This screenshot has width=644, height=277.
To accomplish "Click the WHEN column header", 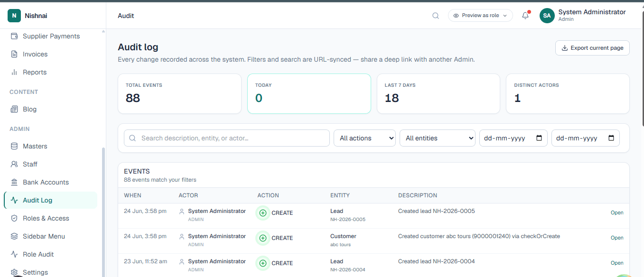I will tap(132, 195).
